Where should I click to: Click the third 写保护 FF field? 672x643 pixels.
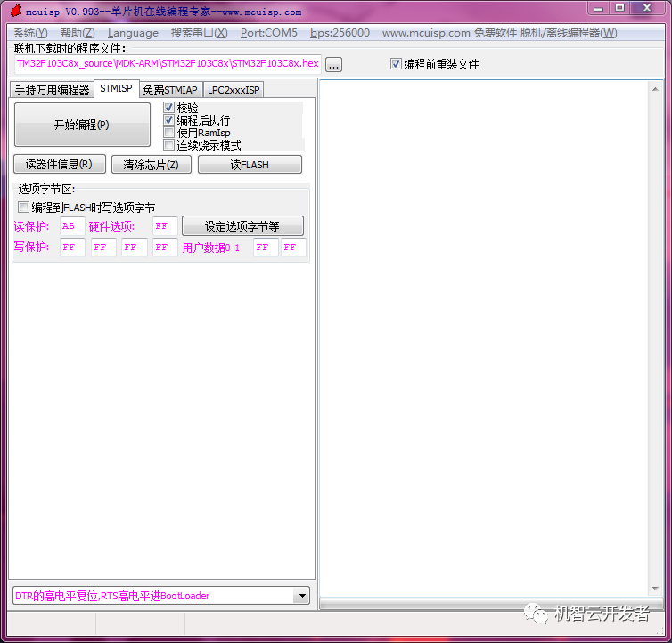click(135, 248)
